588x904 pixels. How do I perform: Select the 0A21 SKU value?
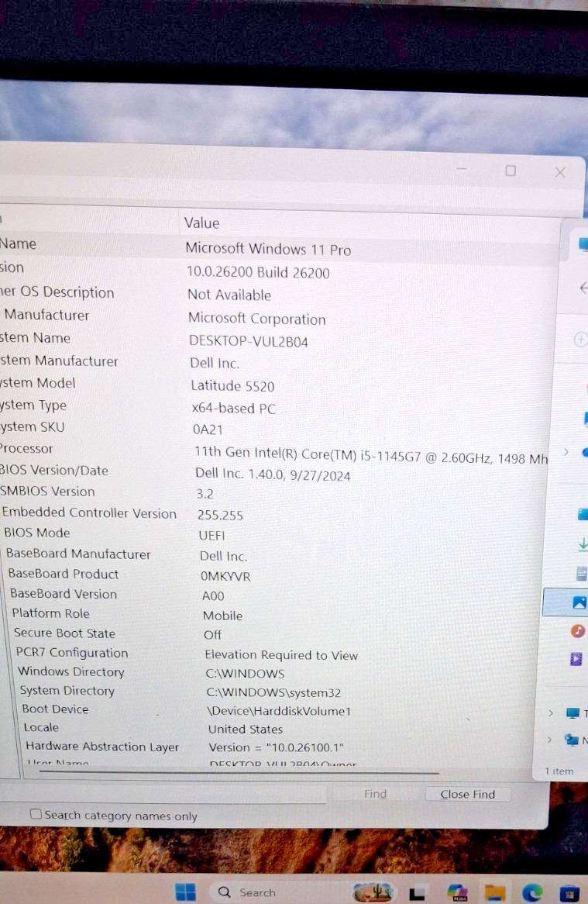point(208,430)
